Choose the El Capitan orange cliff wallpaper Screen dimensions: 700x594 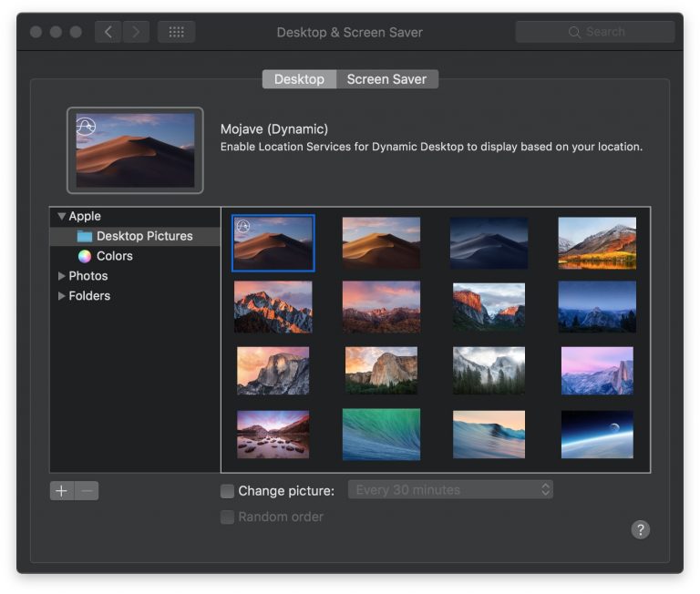[x=489, y=307]
